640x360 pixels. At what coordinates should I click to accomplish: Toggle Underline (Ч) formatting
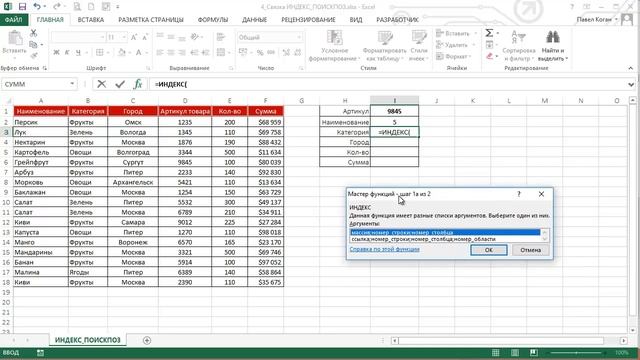tap(78, 52)
